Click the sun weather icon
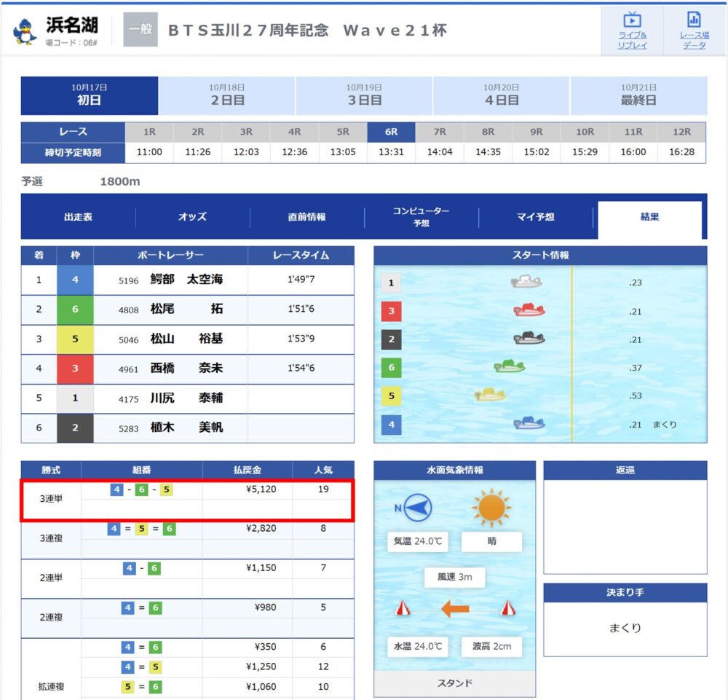This screenshot has width=728, height=700. 491,508
